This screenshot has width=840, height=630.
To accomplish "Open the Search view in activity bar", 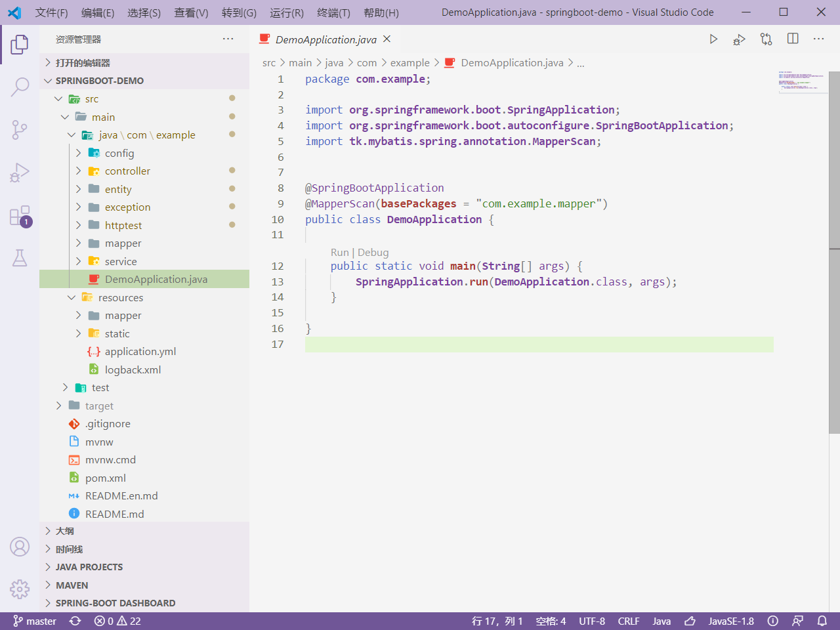I will point(20,87).
